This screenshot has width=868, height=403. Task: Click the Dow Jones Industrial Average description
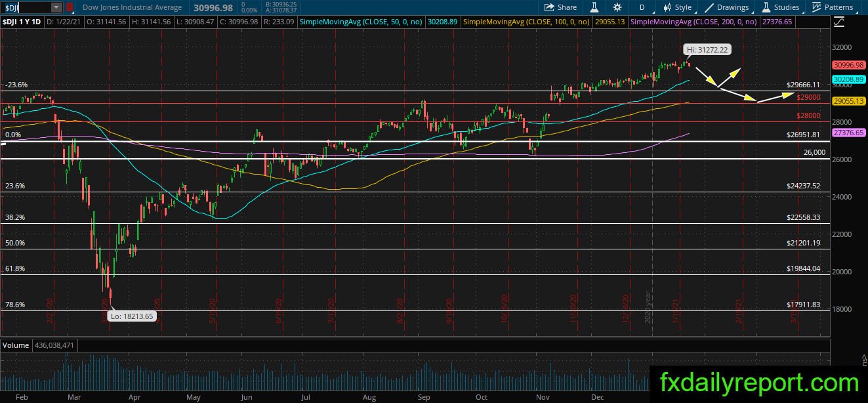pyautogui.click(x=132, y=7)
